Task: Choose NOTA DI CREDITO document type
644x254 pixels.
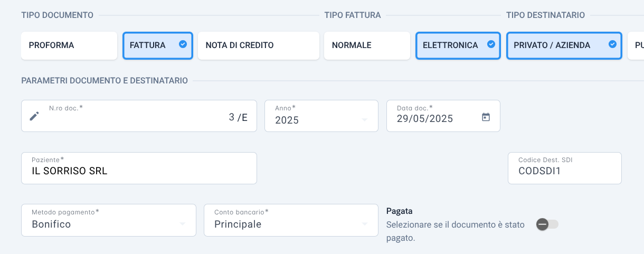Action: (x=259, y=45)
